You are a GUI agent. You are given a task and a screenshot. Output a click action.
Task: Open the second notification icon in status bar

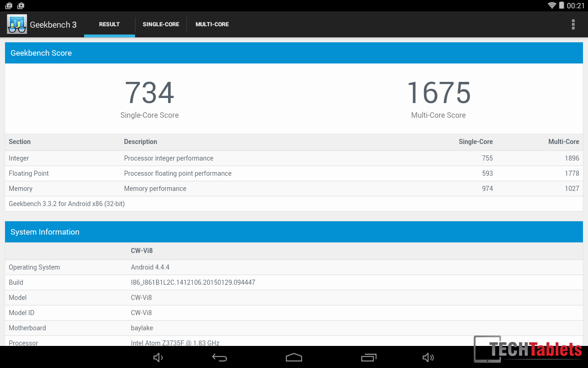21,6
